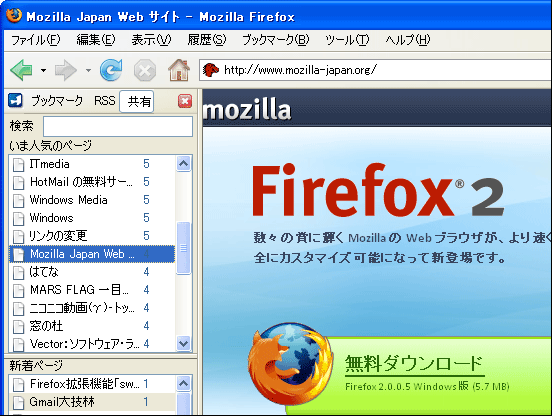Image resolution: width=552 pixels, height=416 pixels.
Task: Open the 履歴 menu
Action: 207,40
